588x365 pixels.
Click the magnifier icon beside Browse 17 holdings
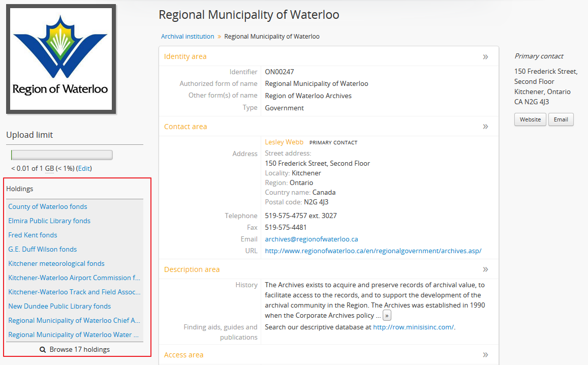[x=43, y=350]
